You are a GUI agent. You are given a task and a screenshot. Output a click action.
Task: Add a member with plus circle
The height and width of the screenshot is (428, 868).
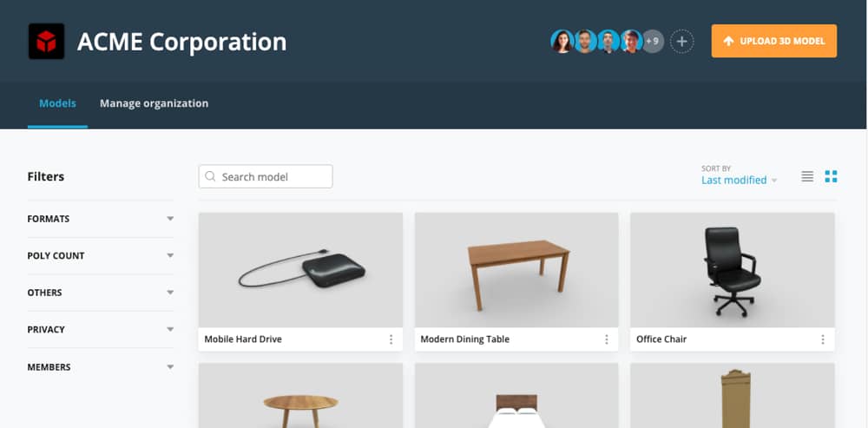tap(682, 42)
